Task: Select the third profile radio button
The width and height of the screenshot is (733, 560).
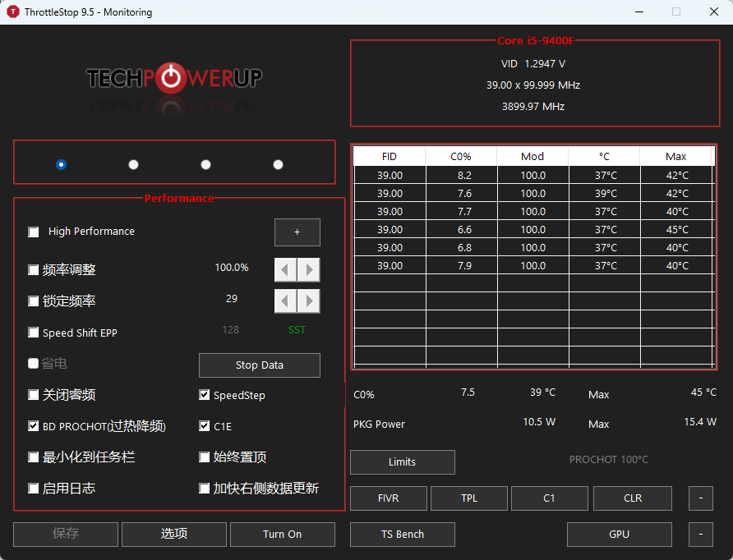Action: pyautogui.click(x=205, y=164)
